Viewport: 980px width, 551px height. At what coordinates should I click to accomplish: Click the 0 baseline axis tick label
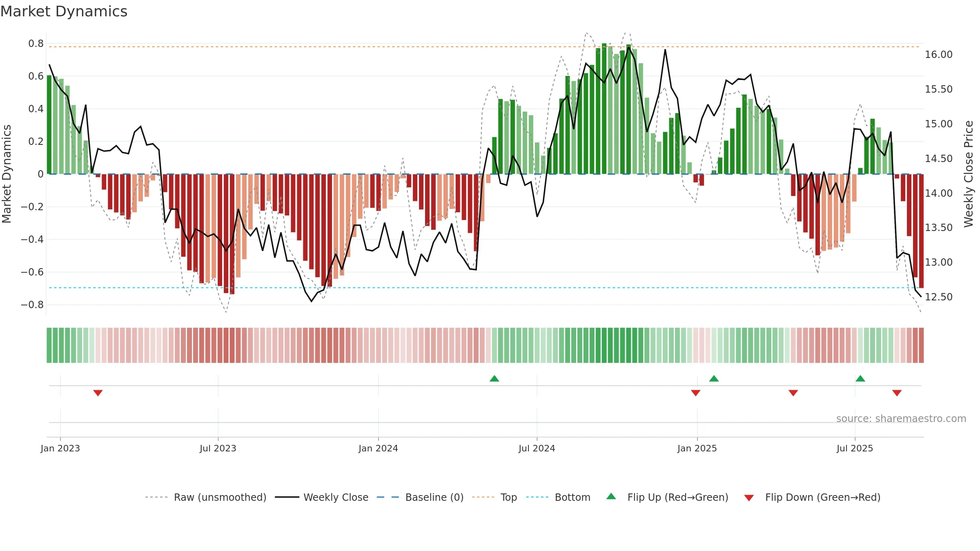pos(40,174)
